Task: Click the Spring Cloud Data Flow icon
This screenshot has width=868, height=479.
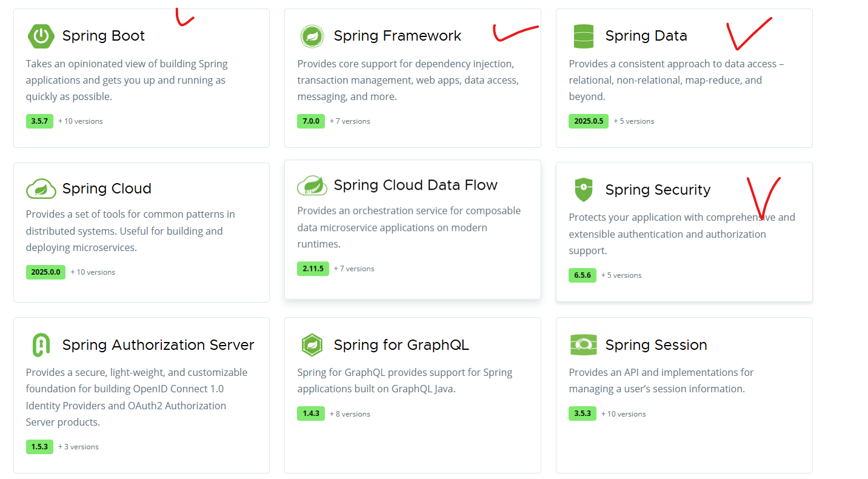Action: [312, 185]
